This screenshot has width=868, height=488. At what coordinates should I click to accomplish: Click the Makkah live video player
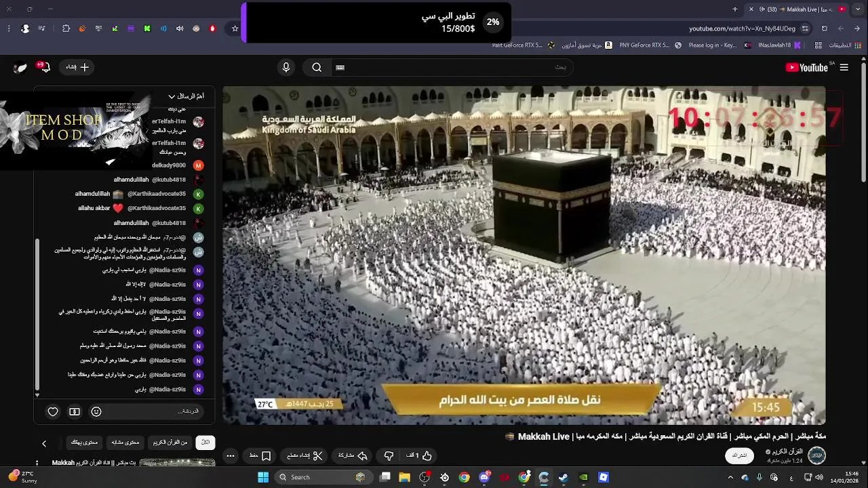click(x=524, y=255)
